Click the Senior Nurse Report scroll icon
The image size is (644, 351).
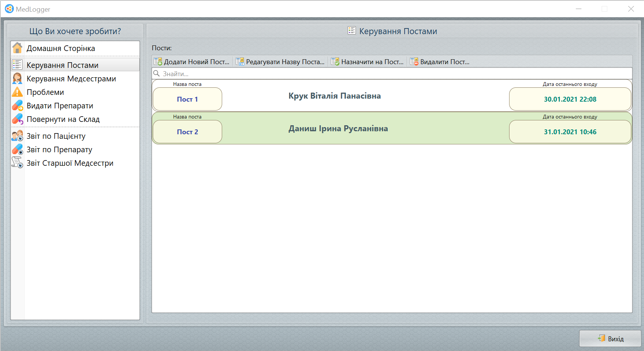(x=17, y=163)
